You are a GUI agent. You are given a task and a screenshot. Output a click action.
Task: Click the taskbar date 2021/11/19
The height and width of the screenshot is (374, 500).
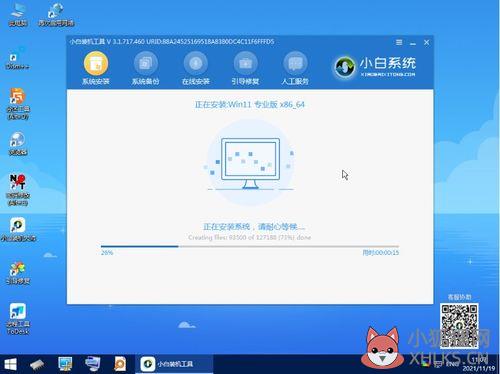[479, 368]
